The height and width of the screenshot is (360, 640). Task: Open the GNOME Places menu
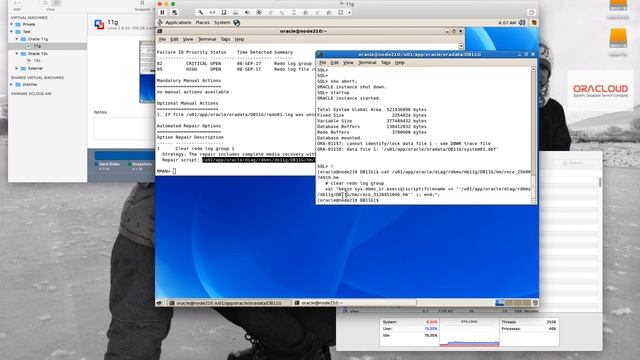coord(202,23)
